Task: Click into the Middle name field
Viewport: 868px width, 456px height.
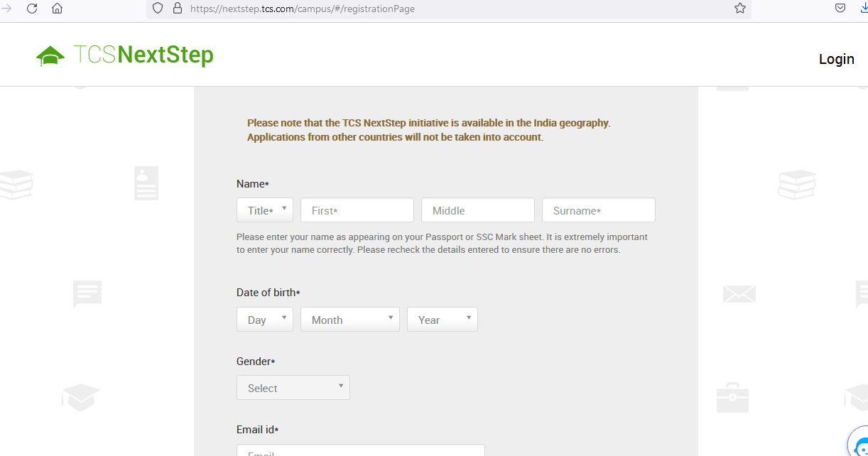Action: pos(477,210)
